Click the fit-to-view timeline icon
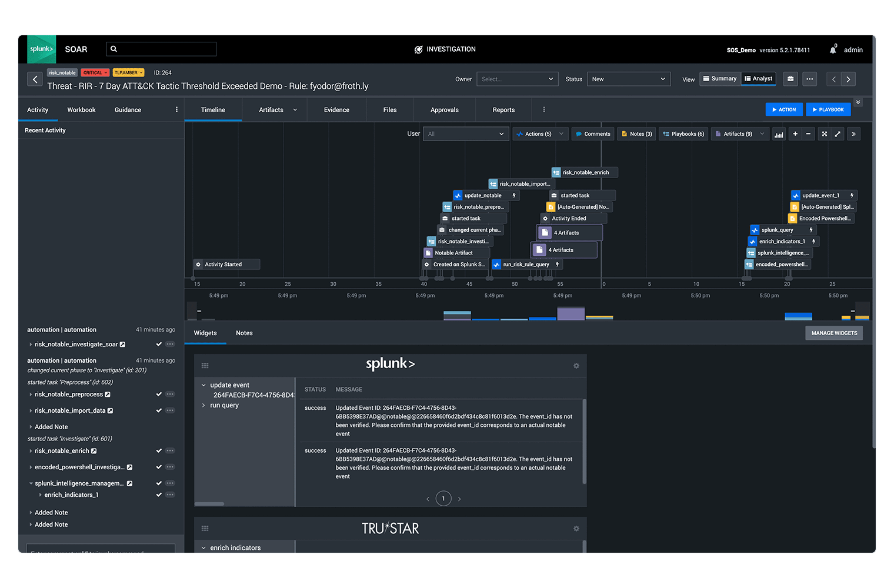 click(x=825, y=134)
